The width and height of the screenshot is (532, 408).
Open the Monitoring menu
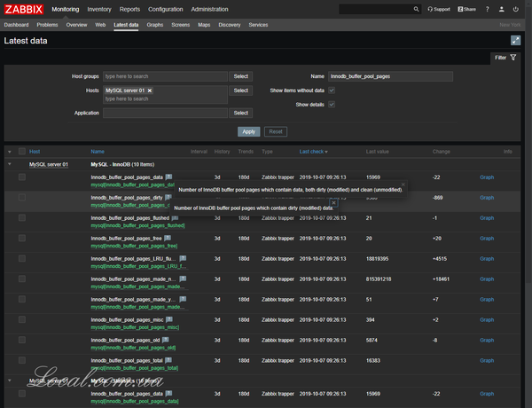tap(66, 9)
